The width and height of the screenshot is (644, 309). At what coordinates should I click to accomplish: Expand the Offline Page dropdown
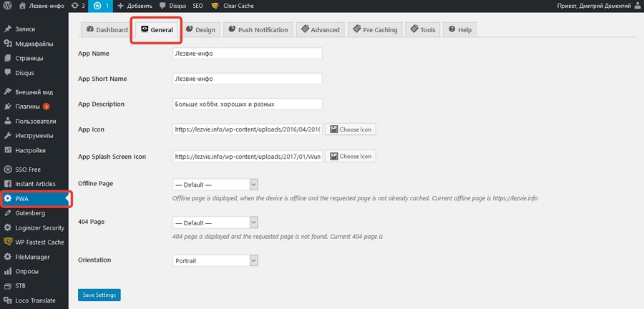pos(215,185)
